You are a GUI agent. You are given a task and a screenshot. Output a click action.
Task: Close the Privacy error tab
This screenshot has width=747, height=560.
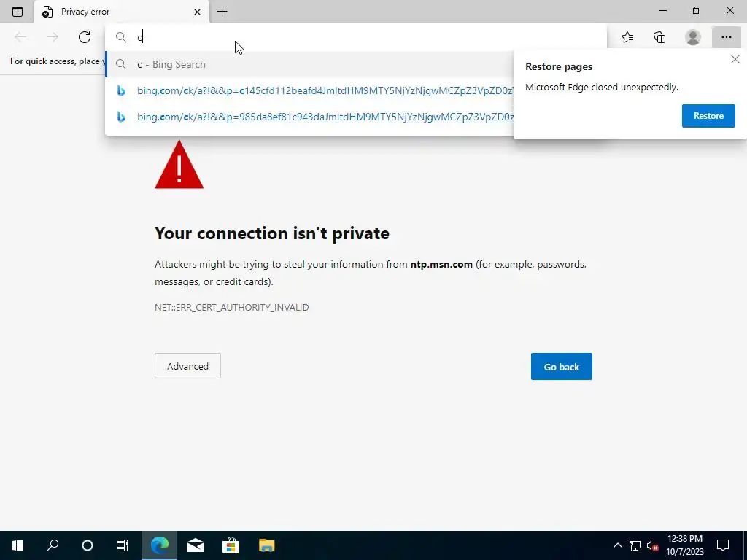197,12
